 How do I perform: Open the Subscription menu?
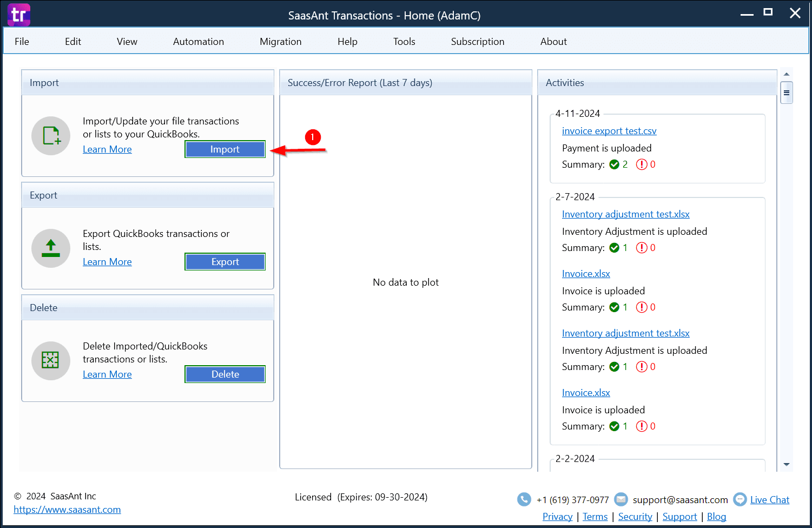click(x=478, y=42)
